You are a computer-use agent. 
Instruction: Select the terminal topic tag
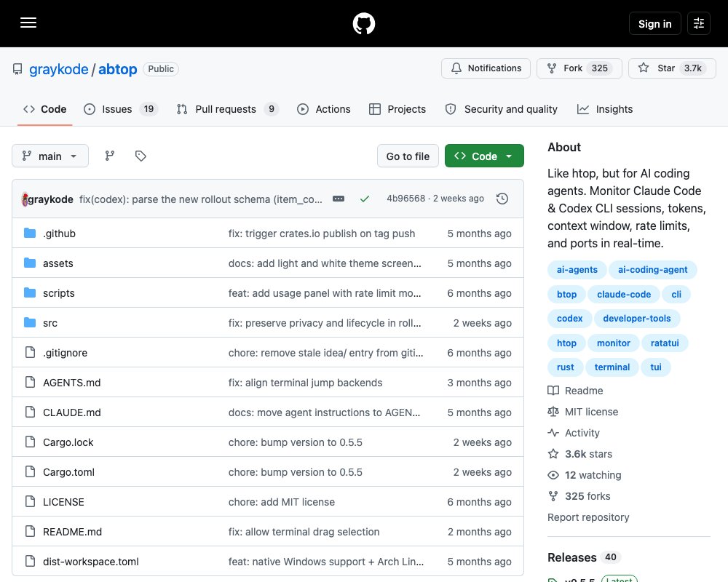click(612, 367)
